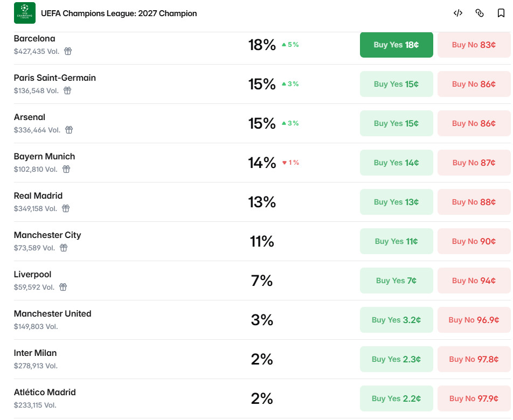Click the gift icon under Manchester City
513x420 pixels.
tap(64, 248)
